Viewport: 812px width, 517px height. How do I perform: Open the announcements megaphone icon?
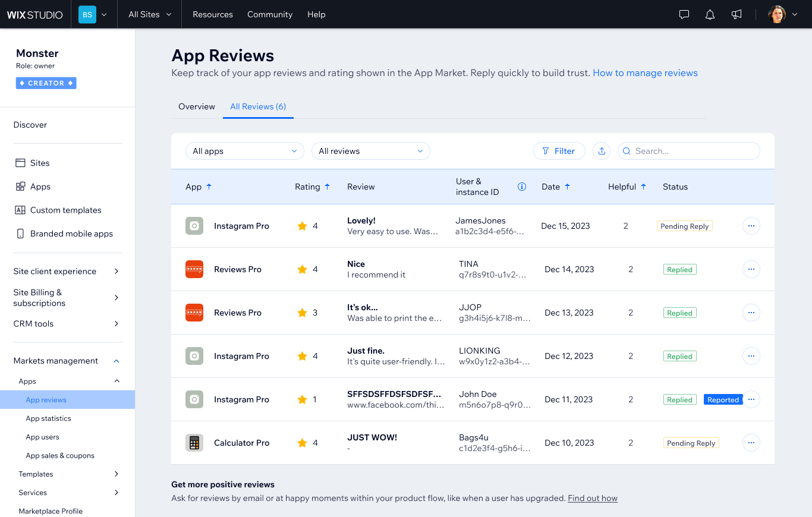(x=737, y=14)
